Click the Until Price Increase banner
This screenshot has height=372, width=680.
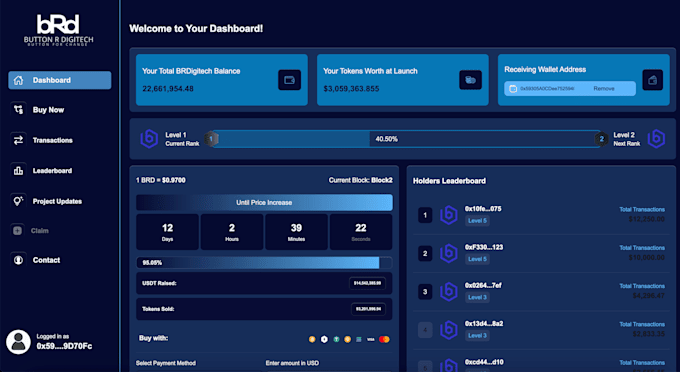(264, 202)
